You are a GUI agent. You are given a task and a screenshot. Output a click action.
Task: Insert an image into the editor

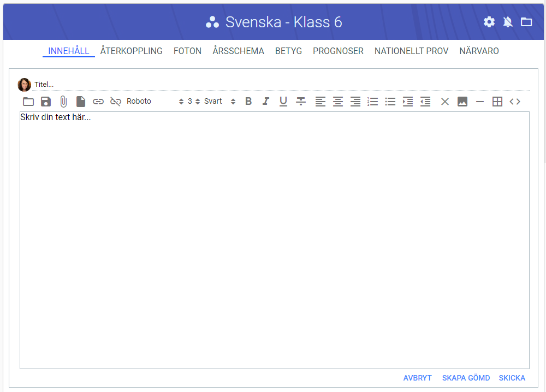[462, 102]
